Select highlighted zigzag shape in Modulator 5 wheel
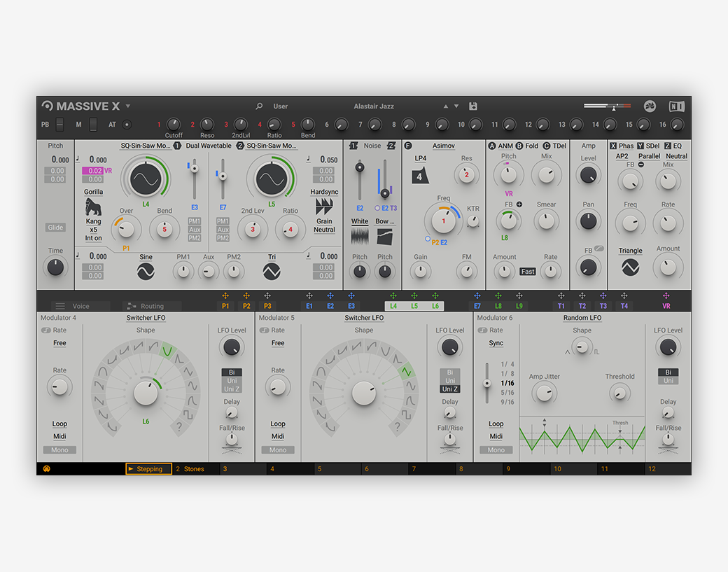The image size is (728, 572). [407, 372]
